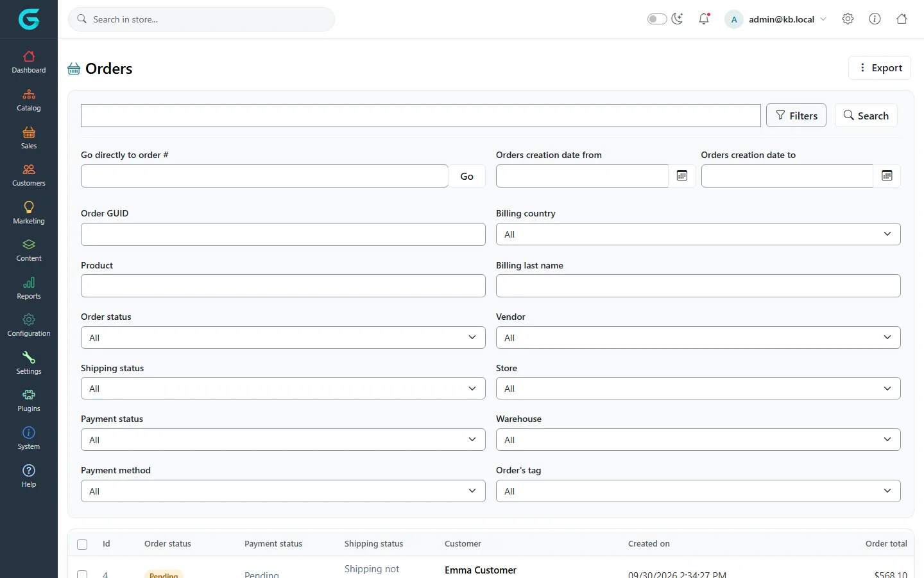Open the Sales sidebar section

pyautogui.click(x=29, y=138)
